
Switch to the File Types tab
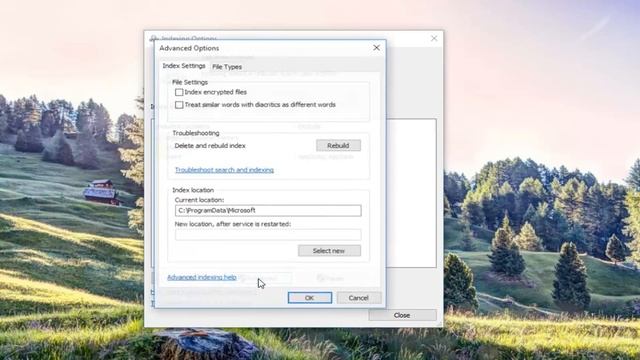(x=227, y=67)
